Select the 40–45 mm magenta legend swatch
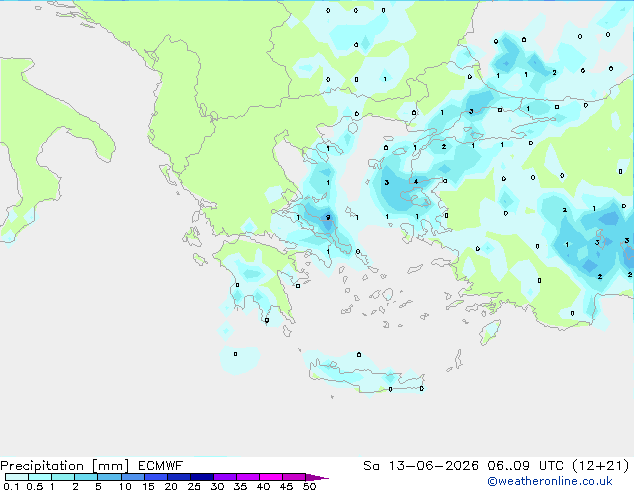The height and width of the screenshot is (490, 634). 271,477
